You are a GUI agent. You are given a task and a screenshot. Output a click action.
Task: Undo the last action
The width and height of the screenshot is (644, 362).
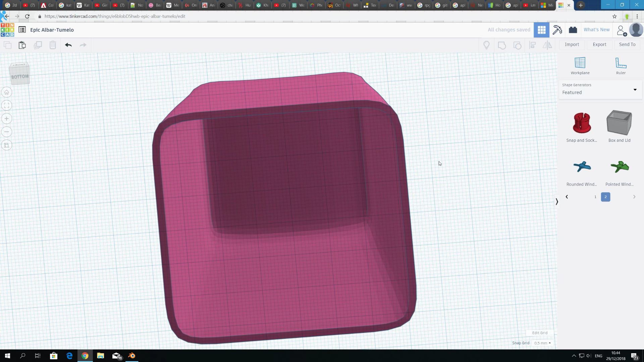pos(68,45)
